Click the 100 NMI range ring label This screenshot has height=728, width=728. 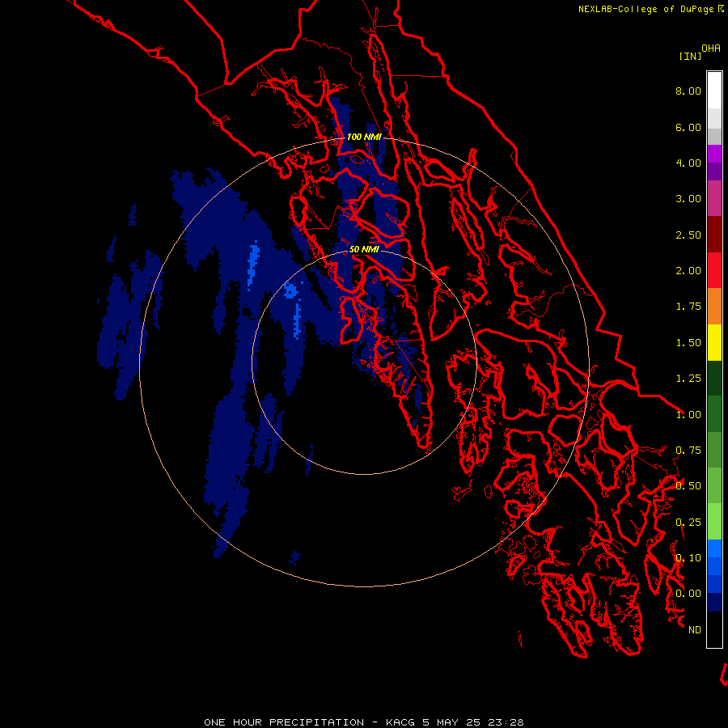tap(364, 137)
